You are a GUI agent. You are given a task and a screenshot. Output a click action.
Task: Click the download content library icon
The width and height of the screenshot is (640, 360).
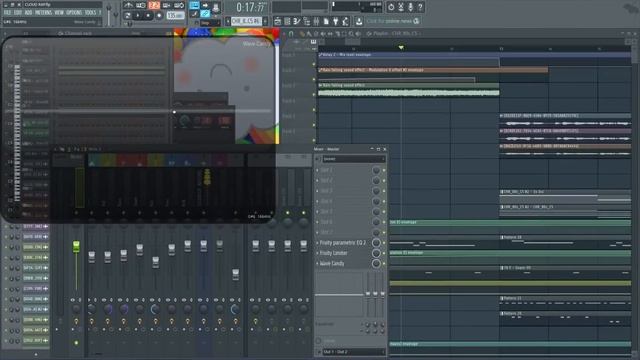(x=359, y=21)
